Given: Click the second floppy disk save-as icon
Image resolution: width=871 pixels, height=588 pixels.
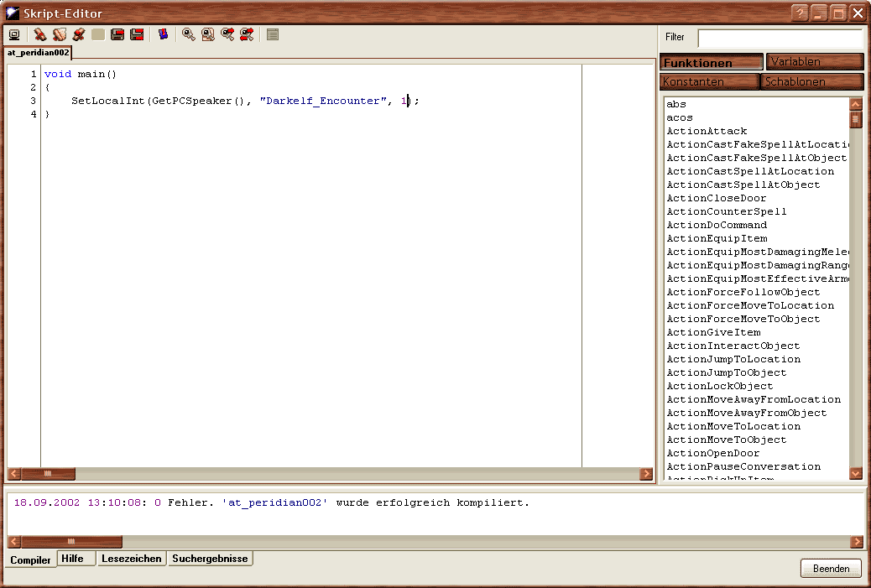Looking at the screenshot, I should (x=137, y=35).
